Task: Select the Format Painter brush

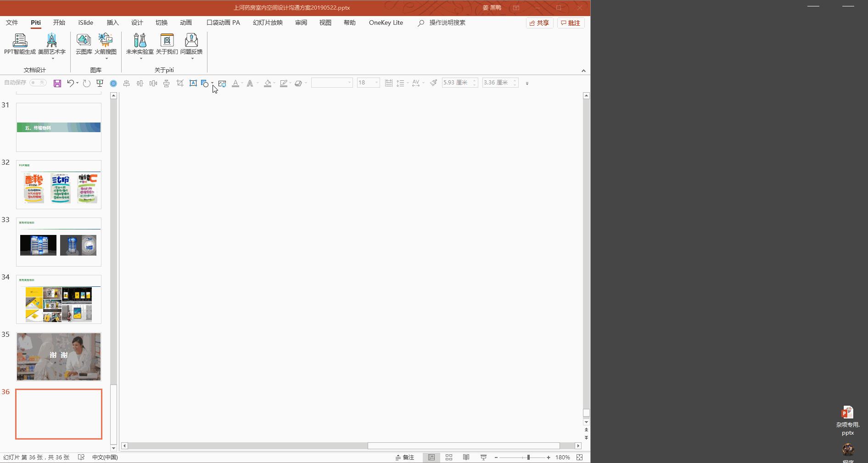Action: pos(433,83)
